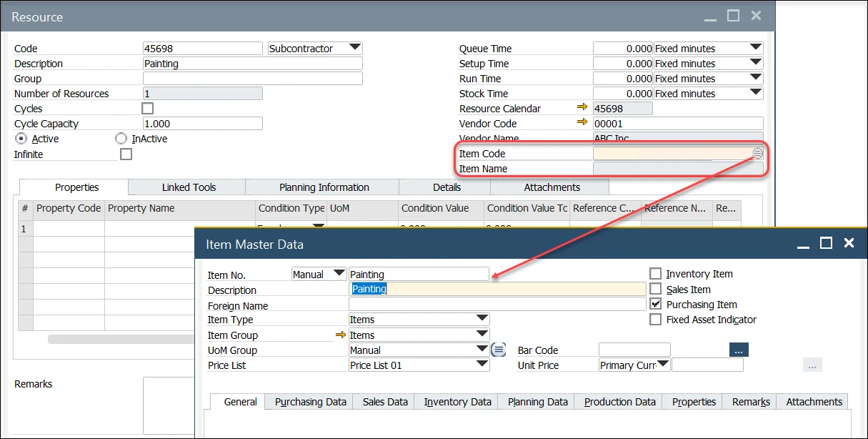Maximize the Item Master Data window
Viewport: 868px width, 439px height.
coord(826,243)
